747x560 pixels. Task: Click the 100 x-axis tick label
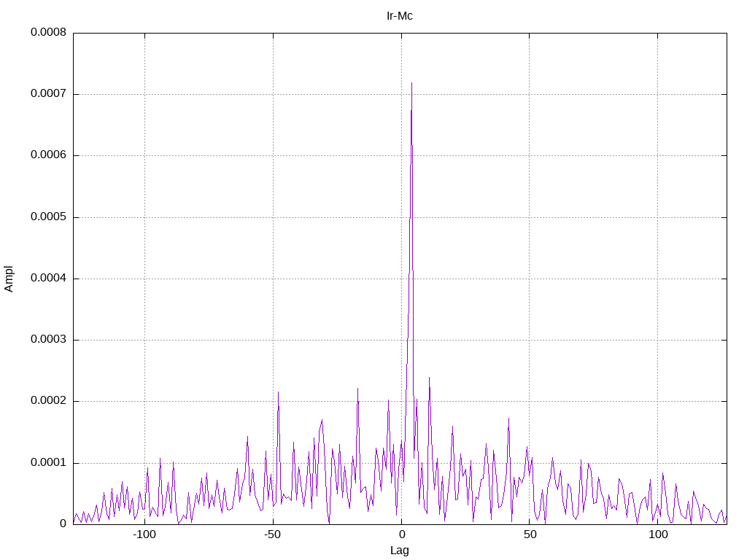(x=658, y=534)
